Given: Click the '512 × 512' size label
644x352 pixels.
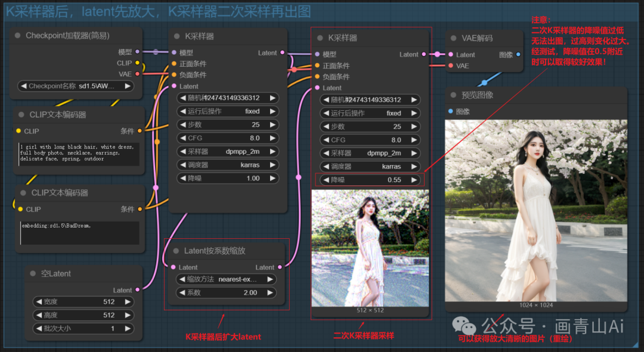Looking at the screenshot, I should pyautogui.click(x=370, y=310).
